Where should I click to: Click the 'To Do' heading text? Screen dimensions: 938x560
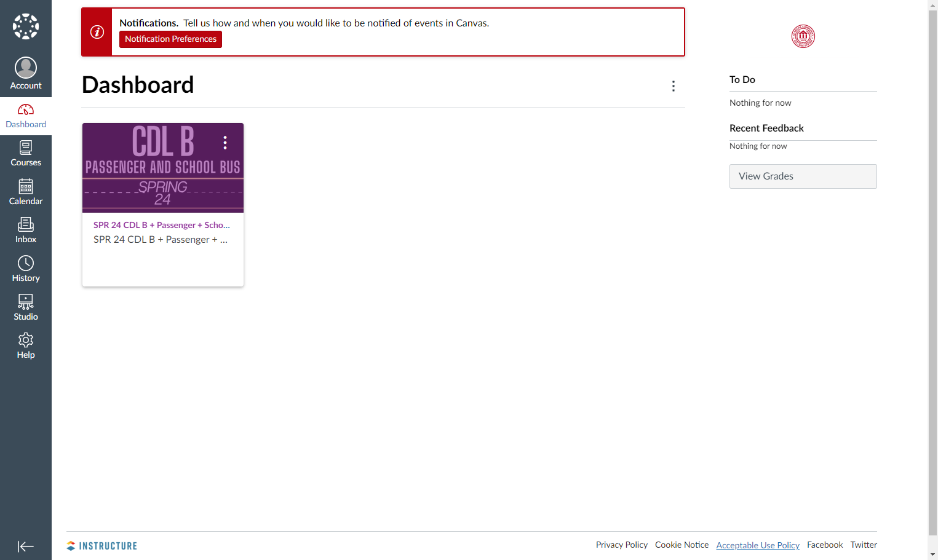742,79
